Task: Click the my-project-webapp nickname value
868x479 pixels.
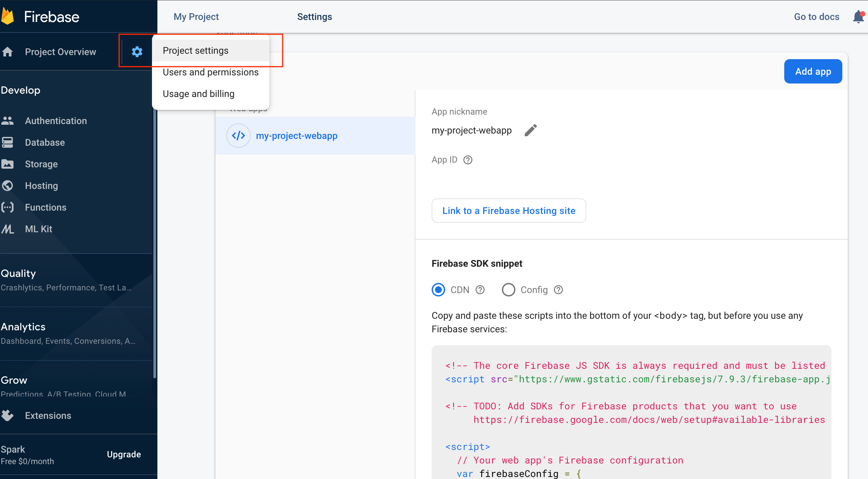Action: [471, 130]
